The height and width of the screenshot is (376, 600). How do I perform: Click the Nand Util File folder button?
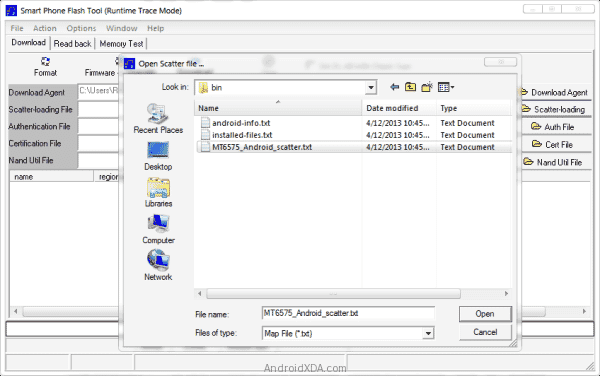coord(556,162)
